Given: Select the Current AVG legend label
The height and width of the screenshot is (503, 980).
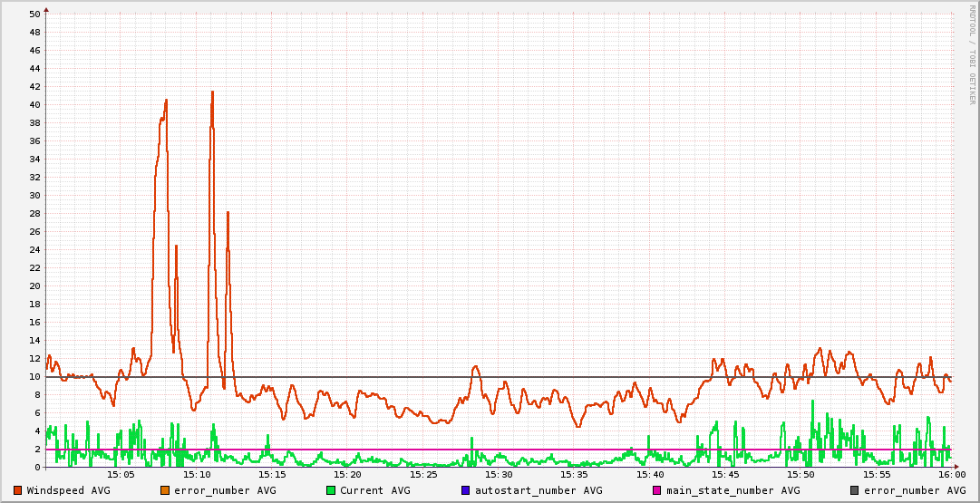Looking at the screenshot, I should pyautogui.click(x=374, y=490).
